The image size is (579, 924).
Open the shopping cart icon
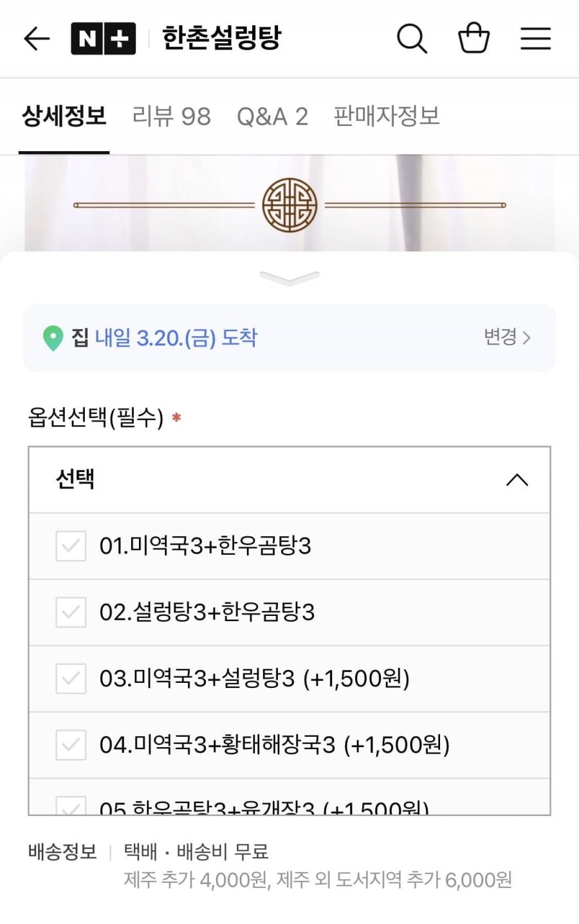point(473,38)
